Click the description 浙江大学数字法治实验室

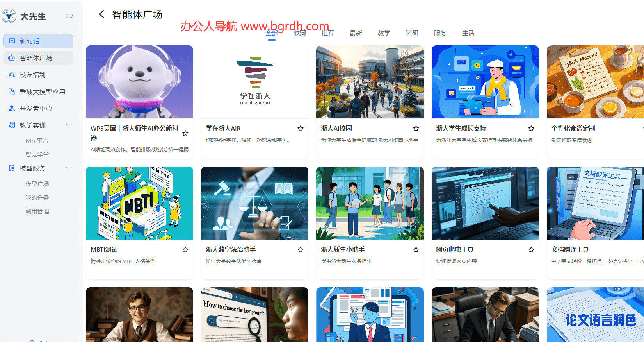tap(234, 261)
